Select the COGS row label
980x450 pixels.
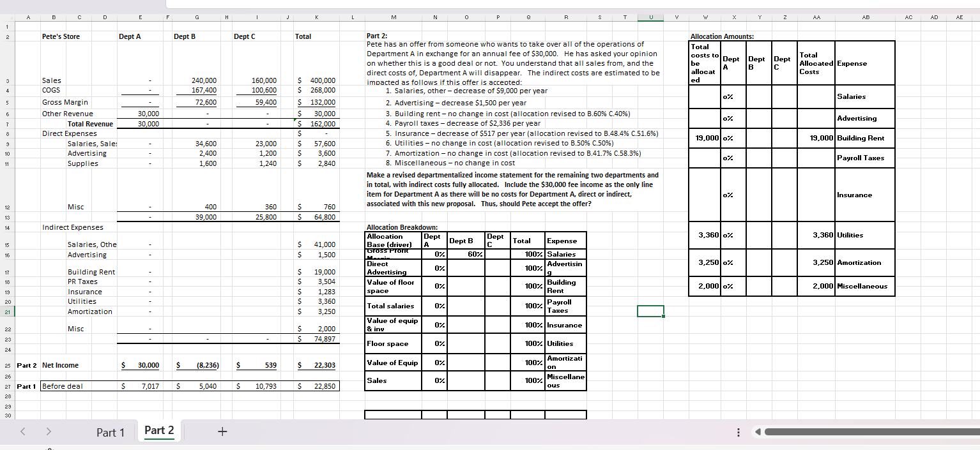(x=51, y=91)
